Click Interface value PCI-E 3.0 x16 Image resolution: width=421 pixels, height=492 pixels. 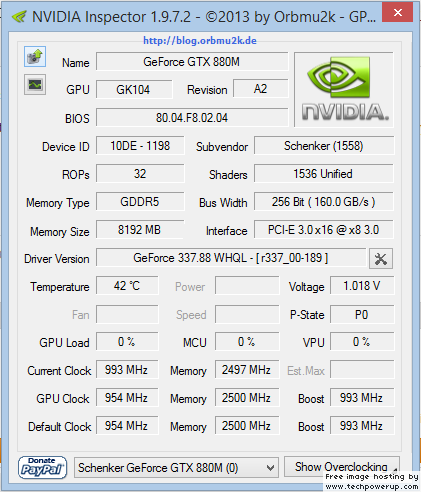[x=324, y=230]
